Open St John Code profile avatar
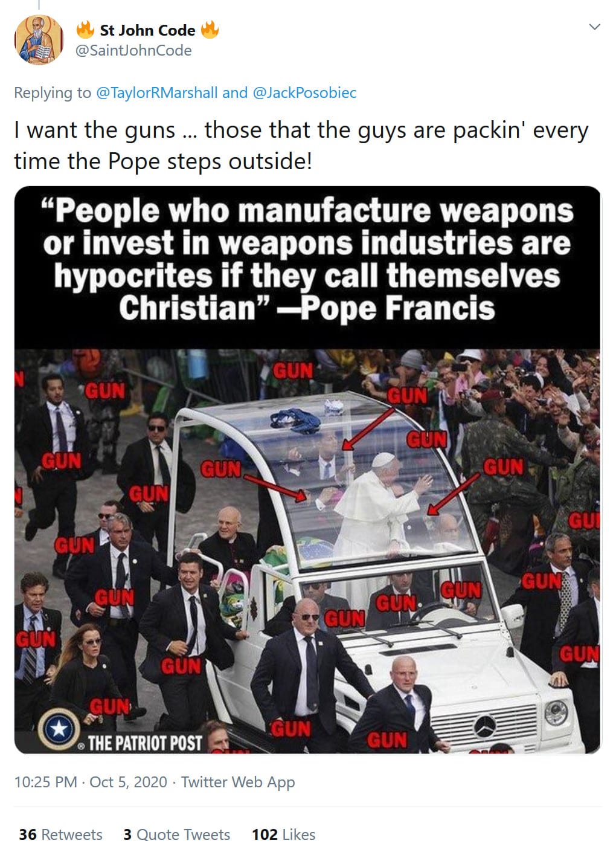 click(x=39, y=40)
